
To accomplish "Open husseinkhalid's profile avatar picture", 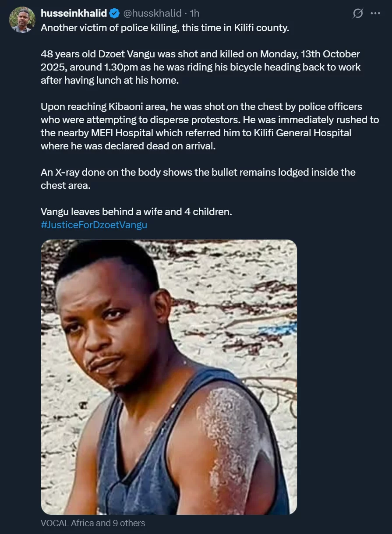I will pos(21,19).
